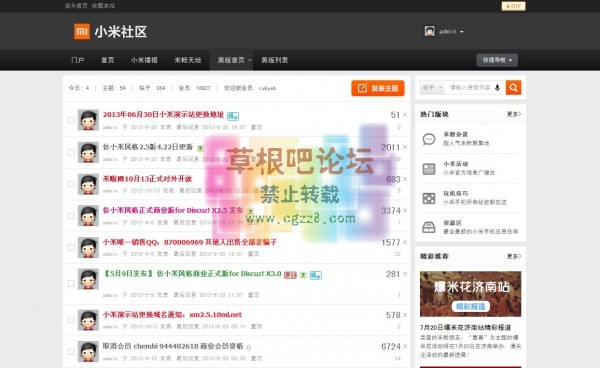Dismiss the 1577-views thread with its x
Image resolution: width=600 pixels, height=368 pixels.
[405, 242]
